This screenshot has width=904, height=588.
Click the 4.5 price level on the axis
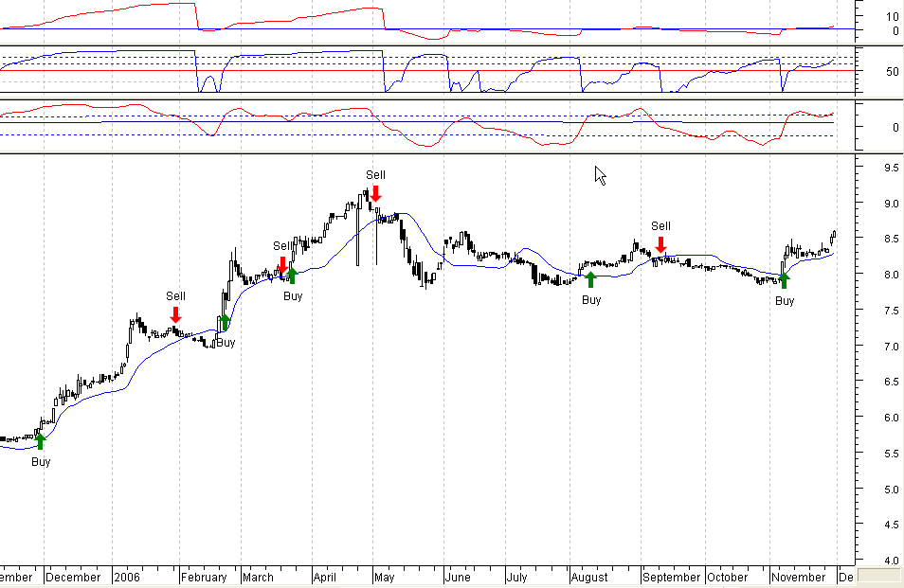click(x=891, y=525)
